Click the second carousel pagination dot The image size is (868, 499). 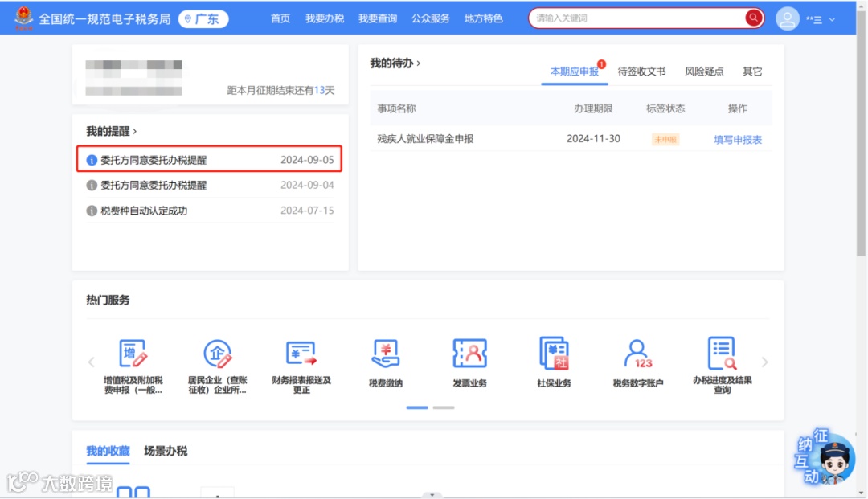(443, 407)
